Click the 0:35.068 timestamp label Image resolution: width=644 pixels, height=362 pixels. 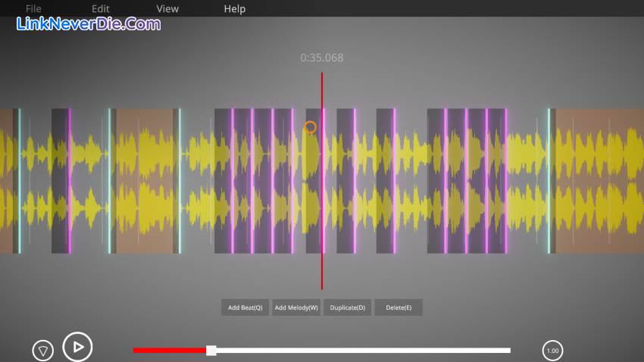pyautogui.click(x=321, y=58)
